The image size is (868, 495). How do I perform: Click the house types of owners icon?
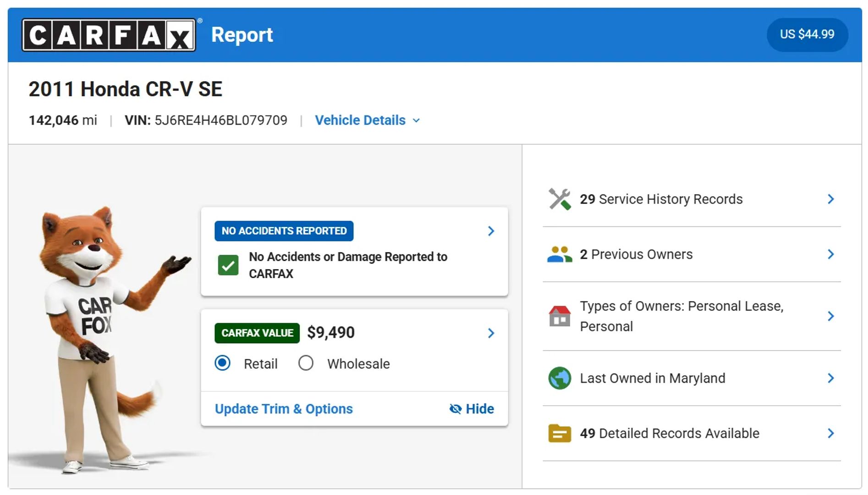(x=560, y=316)
